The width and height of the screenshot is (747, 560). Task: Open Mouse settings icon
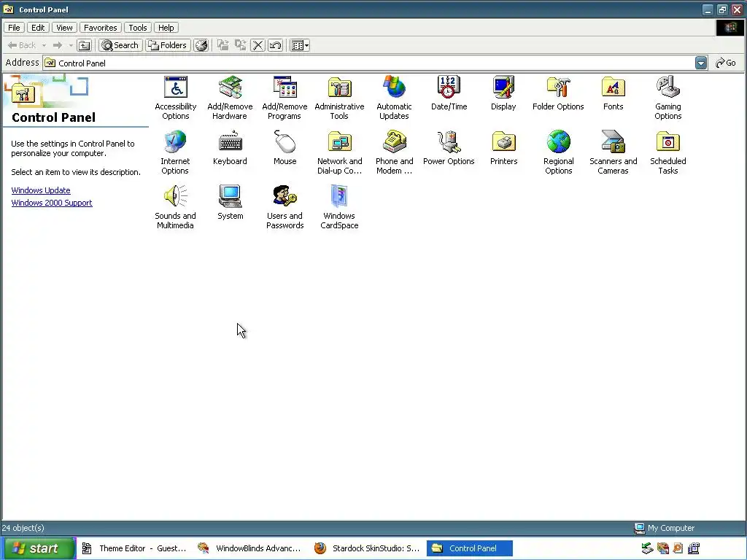click(x=285, y=147)
